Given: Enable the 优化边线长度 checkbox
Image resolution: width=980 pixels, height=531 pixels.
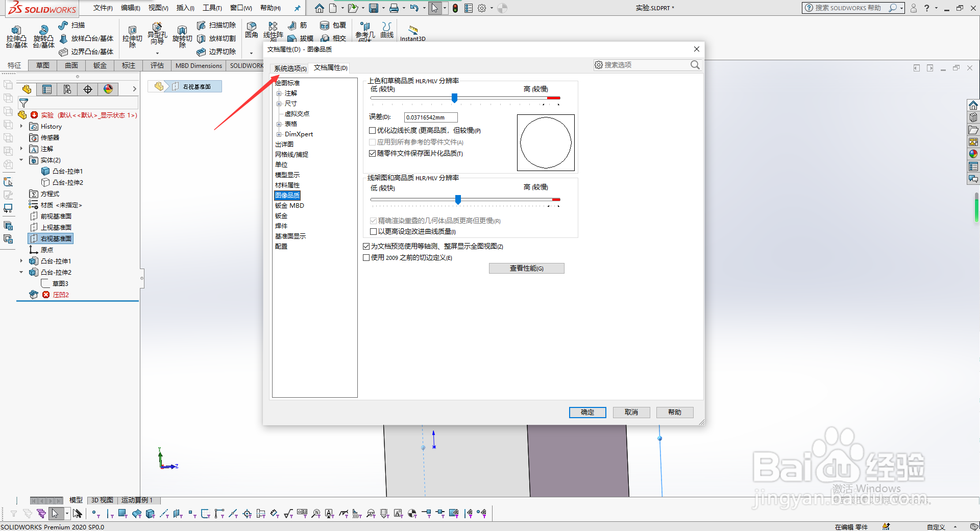Looking at the screenshot, I should (373, 130).
